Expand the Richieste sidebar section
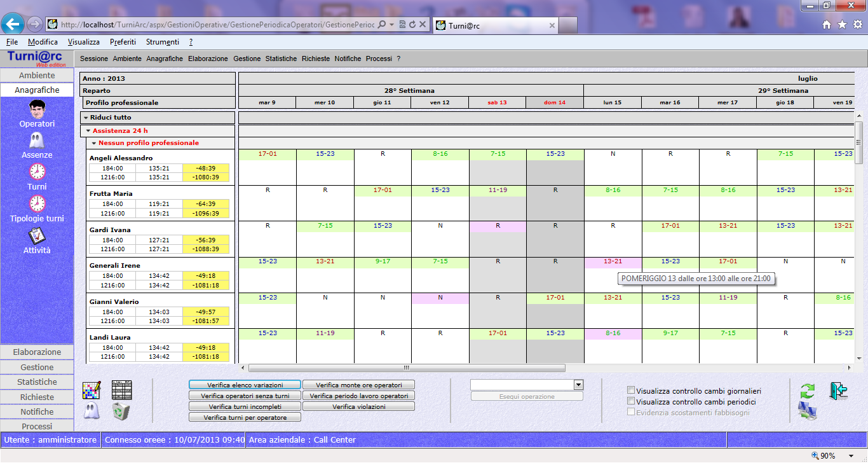 point(37,397)
